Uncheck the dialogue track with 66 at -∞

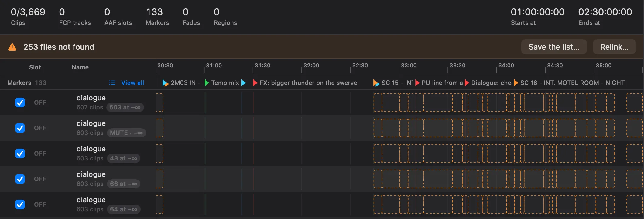tap(20, 179)
